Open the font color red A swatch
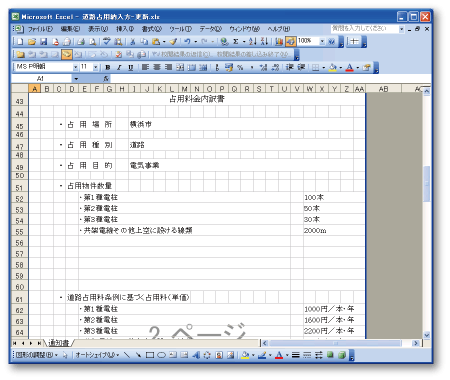 pos(349,67)
